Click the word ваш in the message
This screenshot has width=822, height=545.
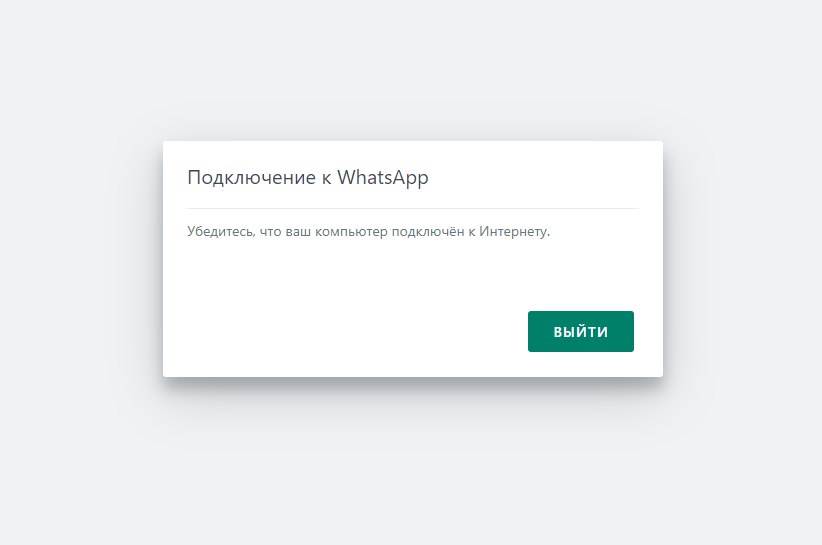[x=298, y=232]
